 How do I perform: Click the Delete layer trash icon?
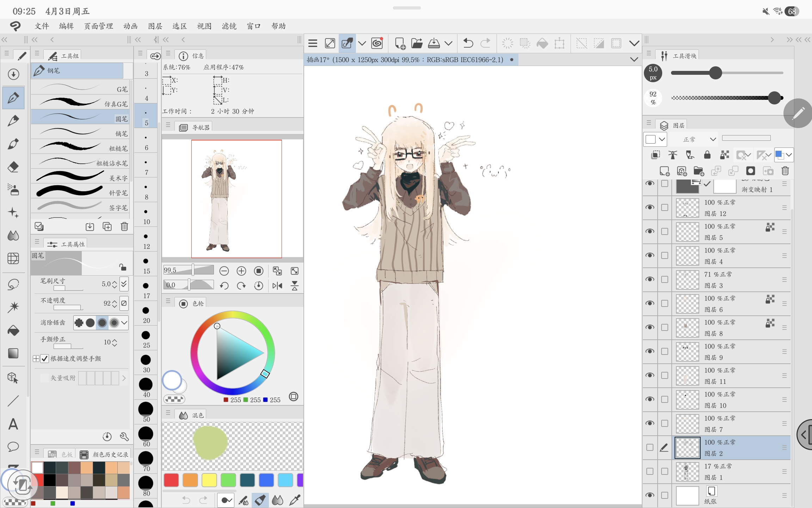tap(785, 171)
